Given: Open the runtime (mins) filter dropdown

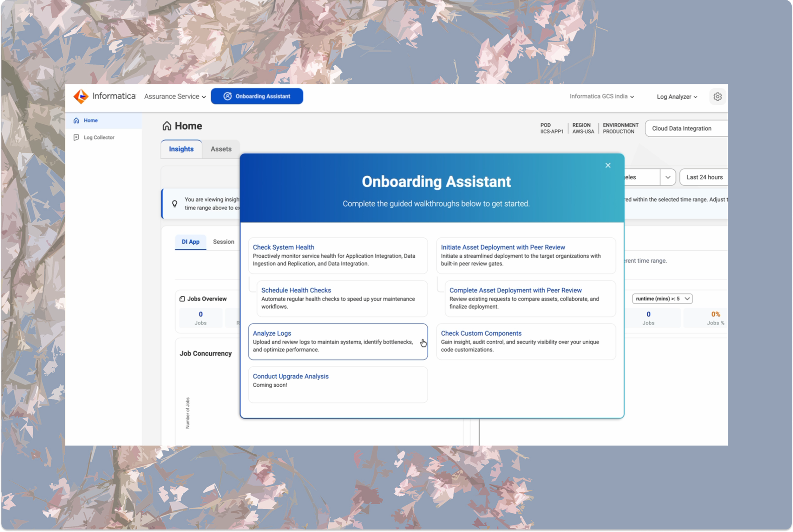Looking at the screenshot, I should 662,299.
